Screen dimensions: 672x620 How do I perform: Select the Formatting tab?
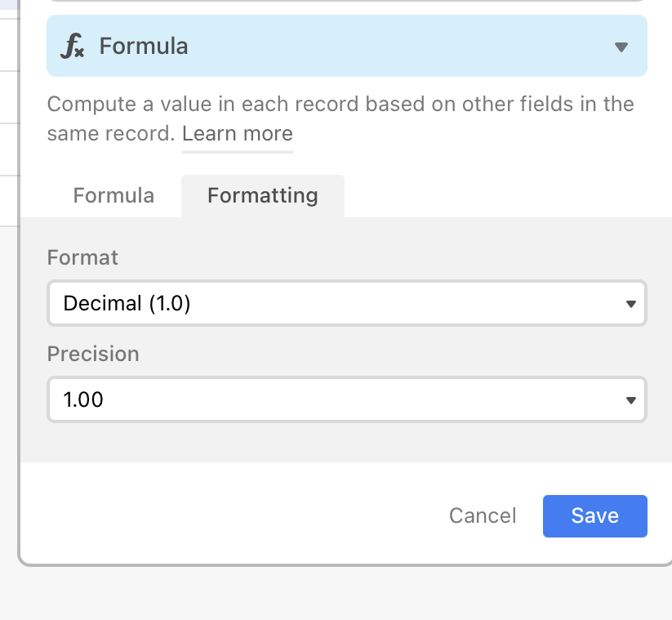pos(263,195)
